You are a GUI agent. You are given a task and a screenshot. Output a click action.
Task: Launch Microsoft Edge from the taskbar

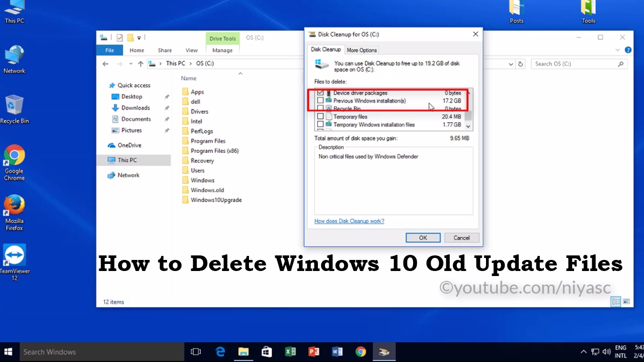tap(220, 352)
